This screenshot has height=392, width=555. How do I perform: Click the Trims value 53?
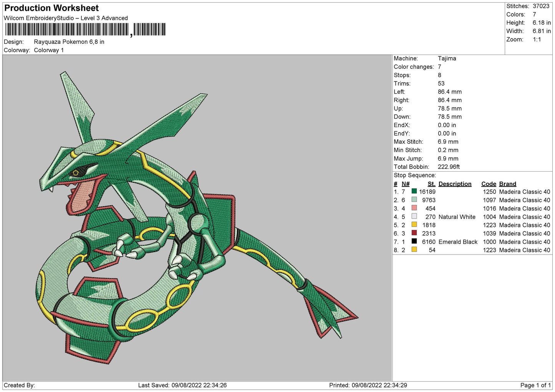tap(441, 84)
